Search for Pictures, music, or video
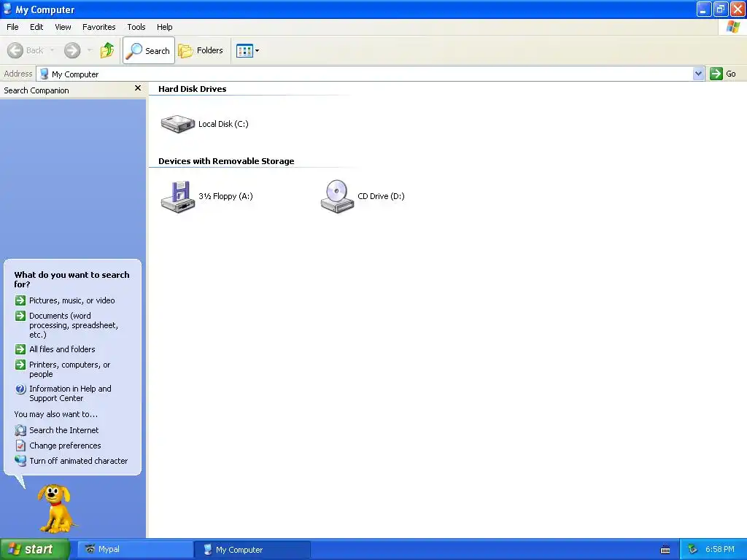Viewport: 747px width, 560px height. 72,300
